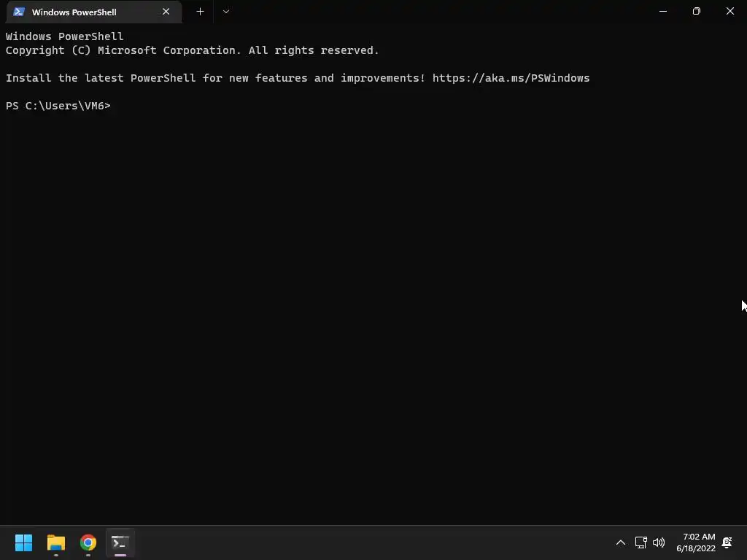
Task: Open Google Chrome from the taskbar
Action: (x=88, y=542)
